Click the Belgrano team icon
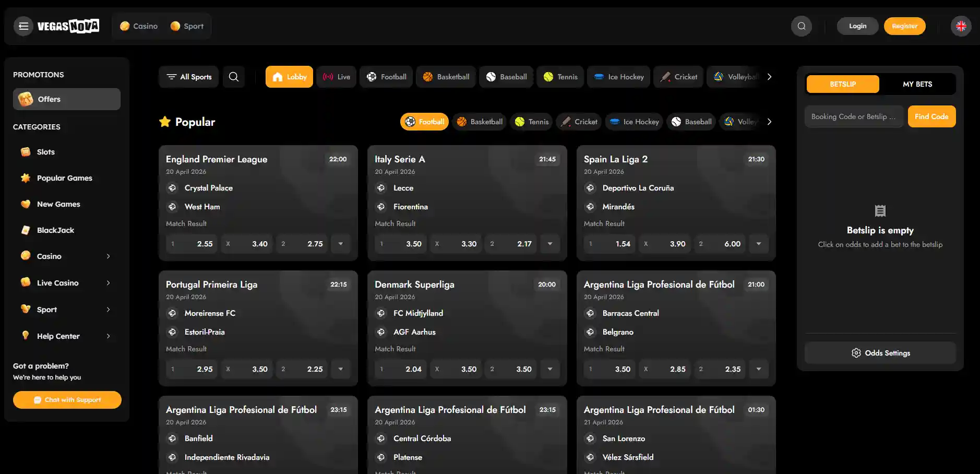 (x=590, y=332)
